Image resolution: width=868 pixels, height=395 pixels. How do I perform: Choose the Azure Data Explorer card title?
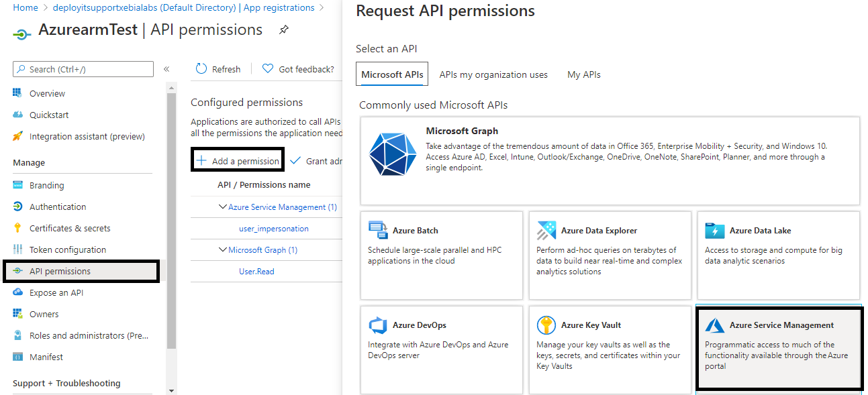(599, 230)
